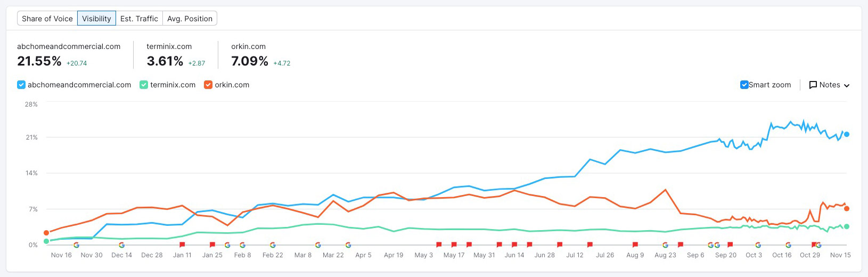Toggle the terminix.com legend checkbox
868x277 pixels.
[x=144, y=85]
